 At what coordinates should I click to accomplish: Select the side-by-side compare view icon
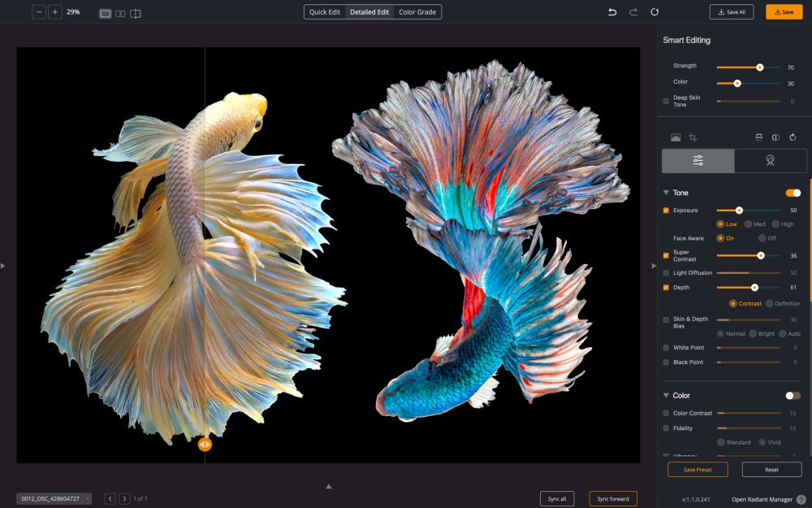[x=120, y=13]
